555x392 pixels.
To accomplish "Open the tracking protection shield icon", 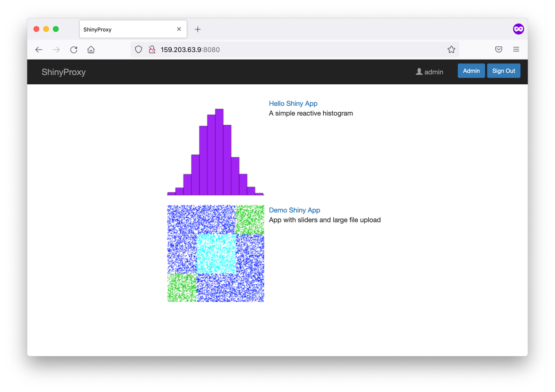I will (138, 50).
